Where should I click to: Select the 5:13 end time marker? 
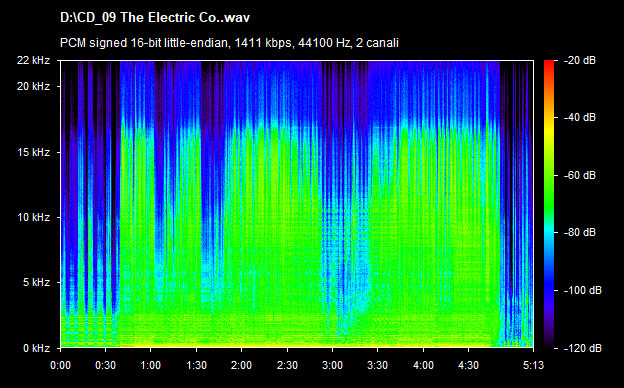[x=533, y=365]
